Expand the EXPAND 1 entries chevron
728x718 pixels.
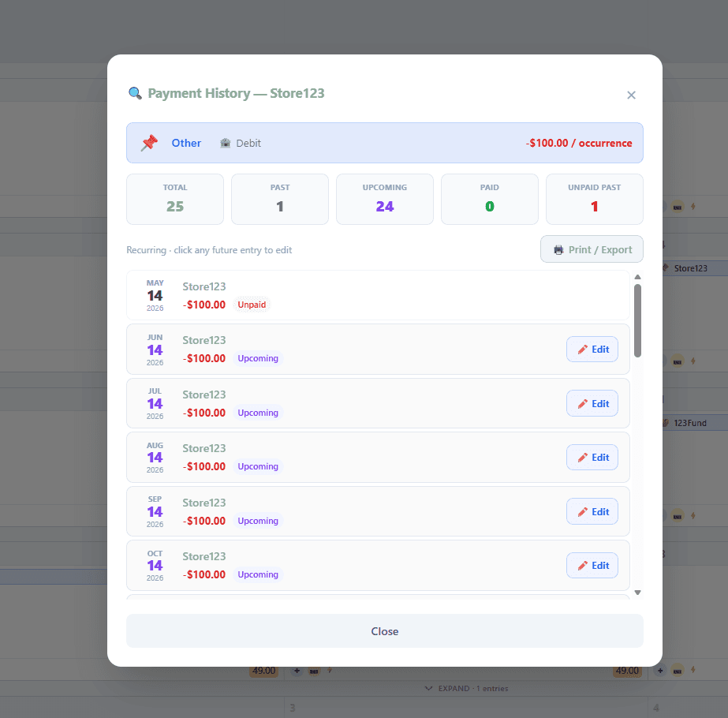[428, 688]
